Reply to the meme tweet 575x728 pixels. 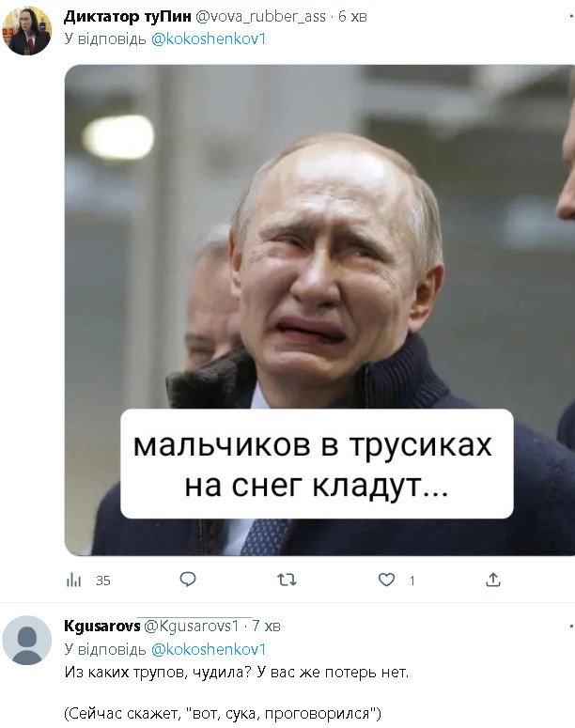[x=188, y=580]
